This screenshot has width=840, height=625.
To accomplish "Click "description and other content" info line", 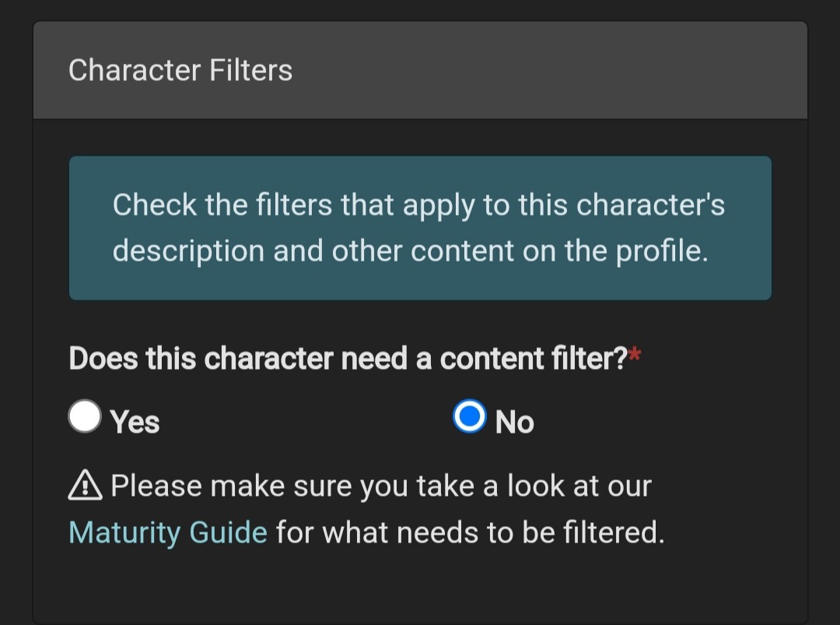I will (x=410, y=251).
